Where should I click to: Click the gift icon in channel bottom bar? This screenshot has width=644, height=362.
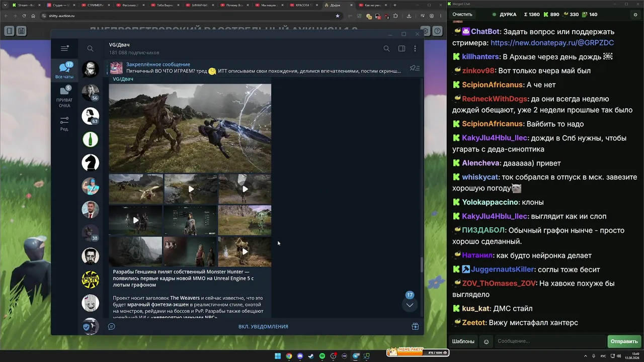click(x=415, y=326)
